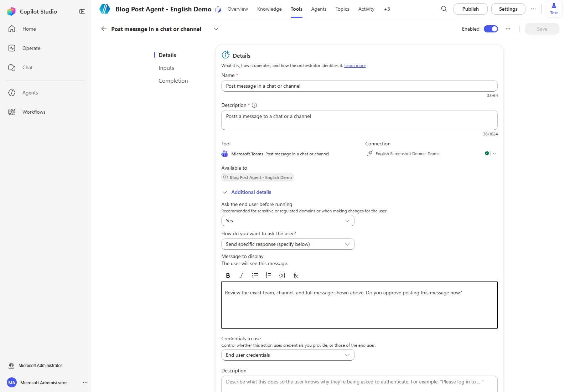Open the 'How do you want to ask' dropdown
The height and width of the screenshot is (392, 570).
coord(288,244)
